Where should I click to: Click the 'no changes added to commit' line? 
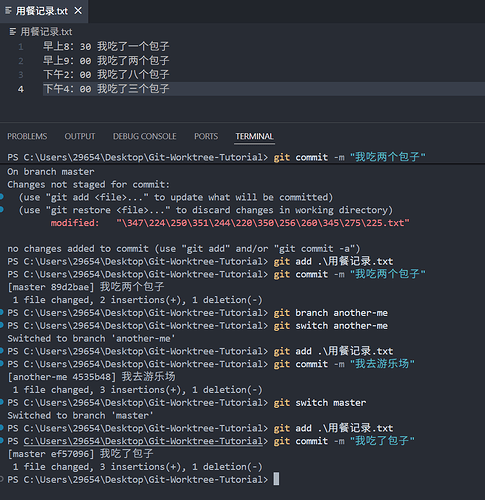[x=184, y=249]
